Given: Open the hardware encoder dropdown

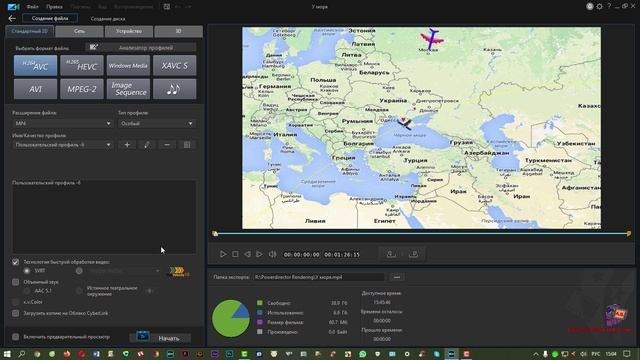Looking at the screenshot, I should (124, 271).
